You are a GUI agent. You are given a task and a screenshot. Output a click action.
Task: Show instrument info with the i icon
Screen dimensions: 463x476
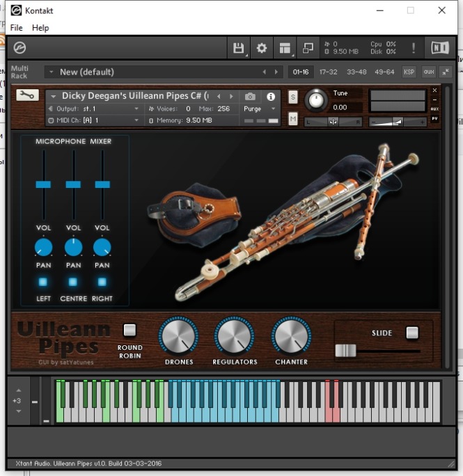[x=271, y=97]
